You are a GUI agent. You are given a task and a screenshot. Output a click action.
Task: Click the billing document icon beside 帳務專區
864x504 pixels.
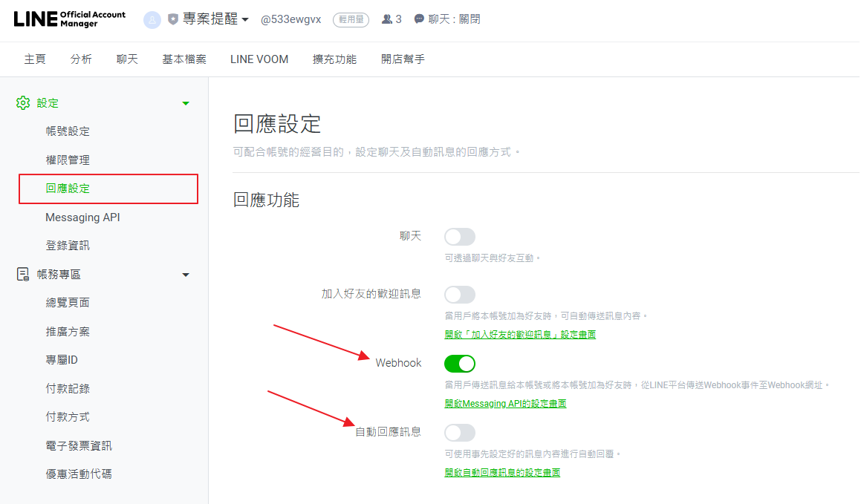pos(23,275)
